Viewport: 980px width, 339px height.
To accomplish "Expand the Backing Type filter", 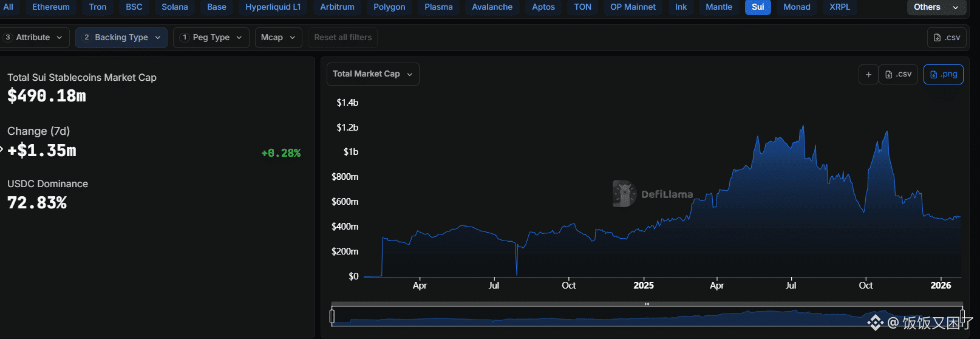I will click(121, 38).
